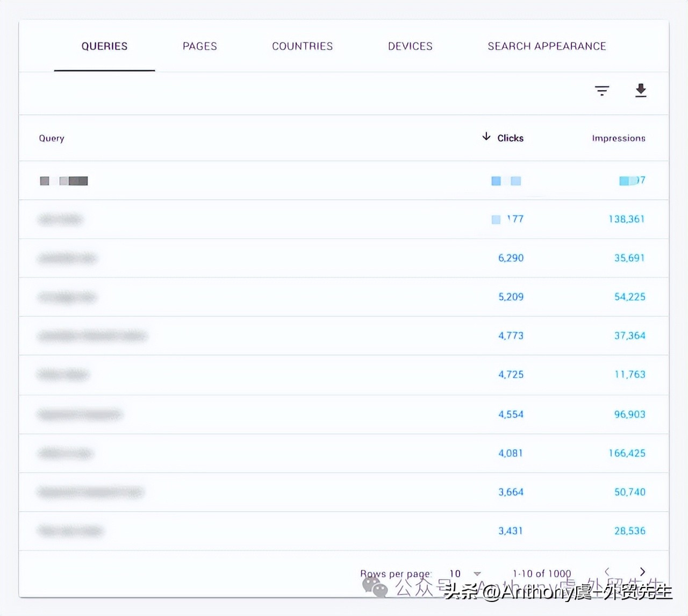Click the Query column header
The height and width of the screenshot is (616, 688).
(51, 138)
